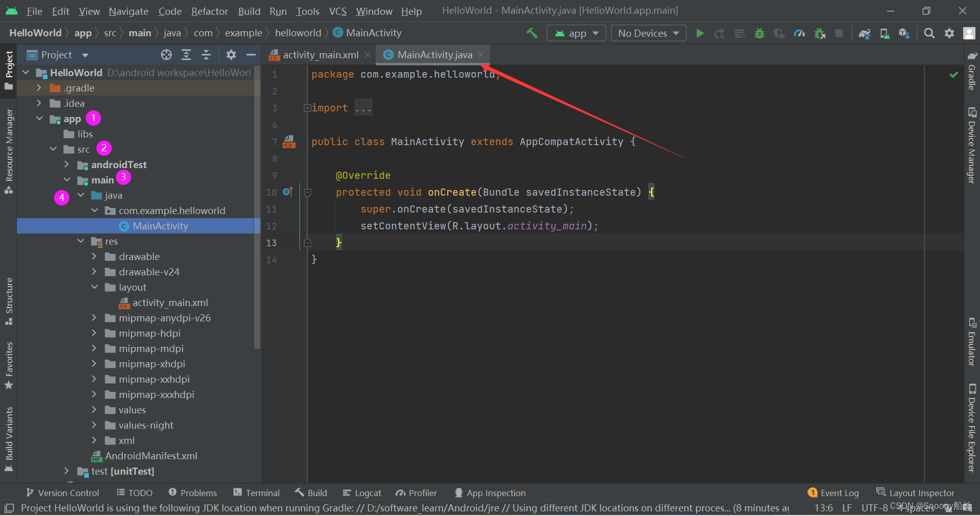Image resolution: width=980 pixels, height=516 pixels.
Task: Expand the androidTest folder
Action: [x=66, y=165]
